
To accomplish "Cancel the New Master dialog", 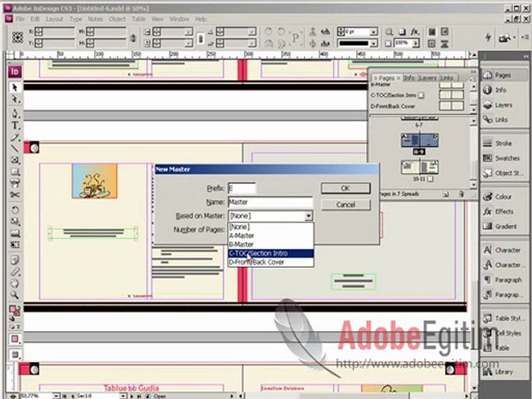I will [346, 204].
